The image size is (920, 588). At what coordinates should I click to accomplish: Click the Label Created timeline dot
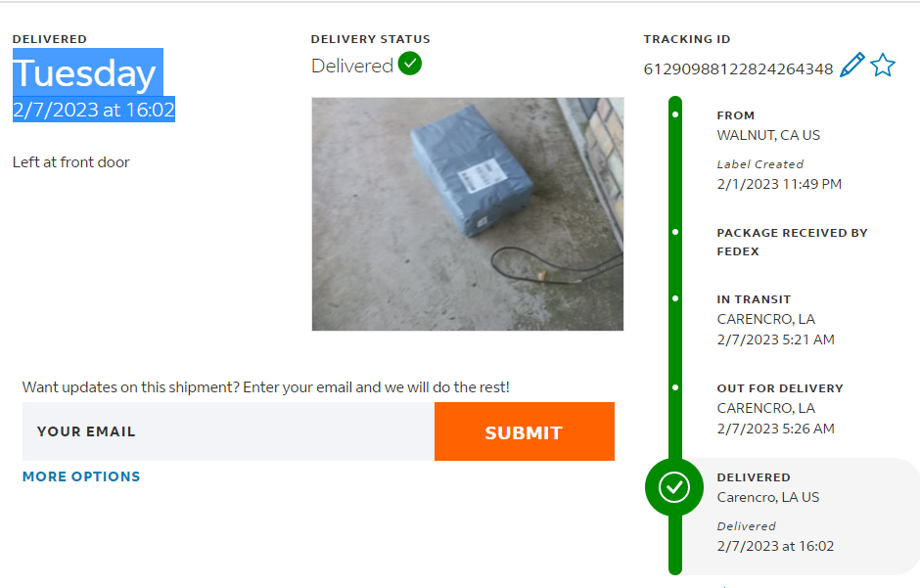coord(675,114)
